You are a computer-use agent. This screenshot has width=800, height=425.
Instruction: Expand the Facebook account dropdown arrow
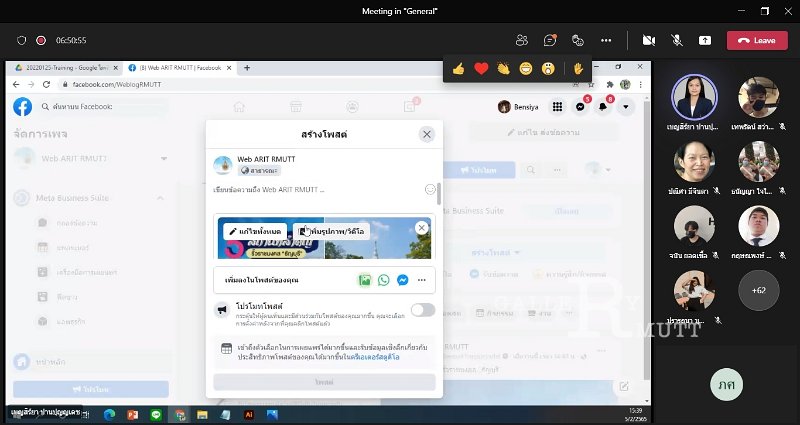coord(626,107)
